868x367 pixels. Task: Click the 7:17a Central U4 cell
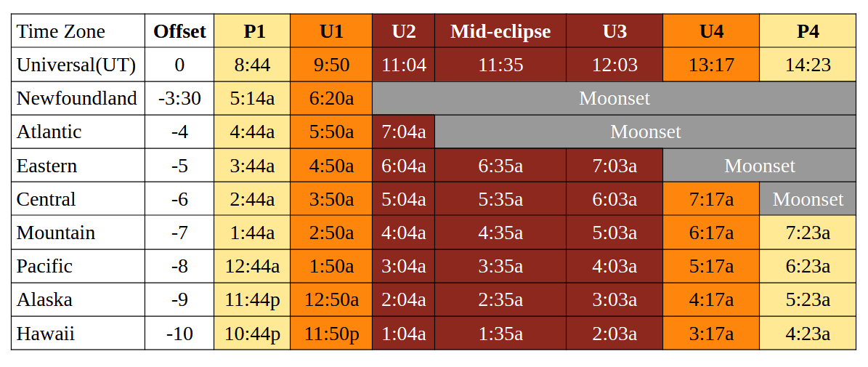(x=711, y=199)
